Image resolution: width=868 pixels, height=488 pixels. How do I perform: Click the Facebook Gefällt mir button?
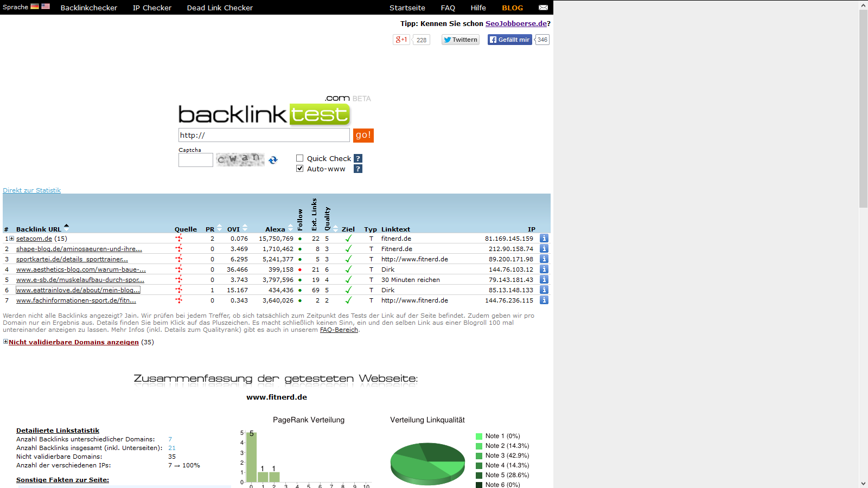[x=510, y=40]
